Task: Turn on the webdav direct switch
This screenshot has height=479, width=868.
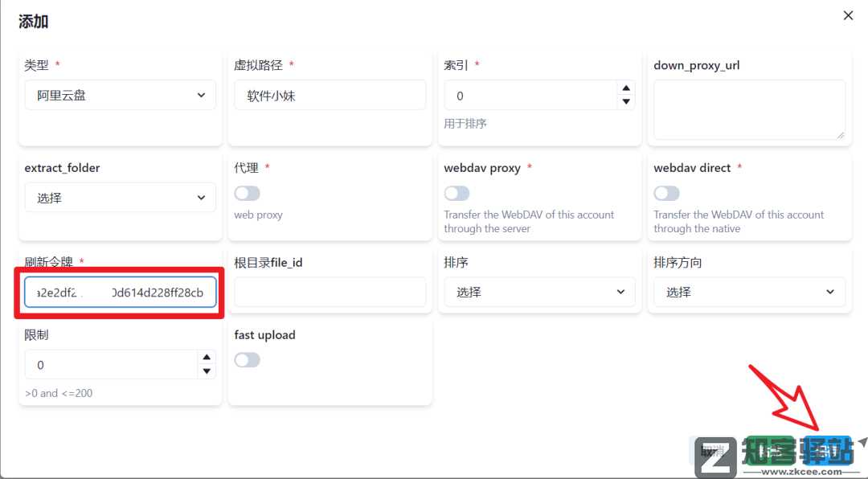Action: click(666, 194)
